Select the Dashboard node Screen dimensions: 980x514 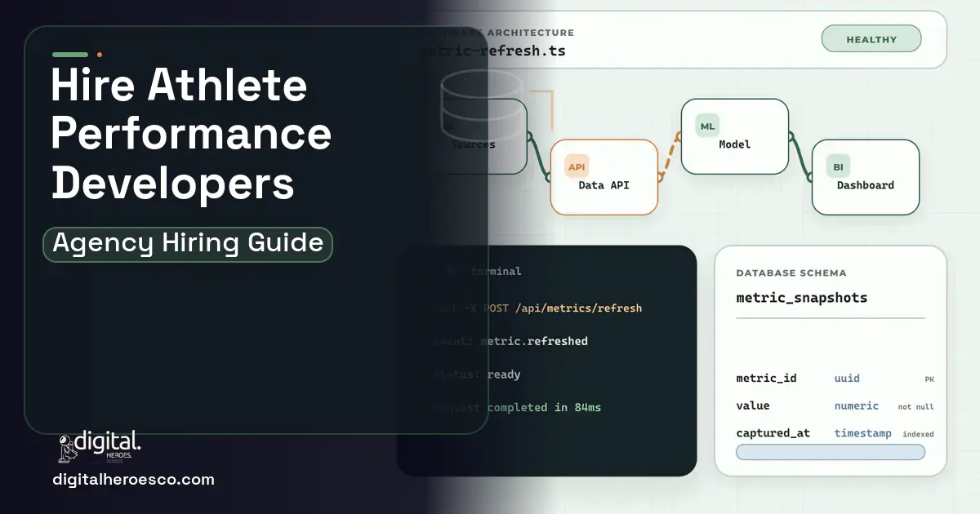[x=866, y=177]
